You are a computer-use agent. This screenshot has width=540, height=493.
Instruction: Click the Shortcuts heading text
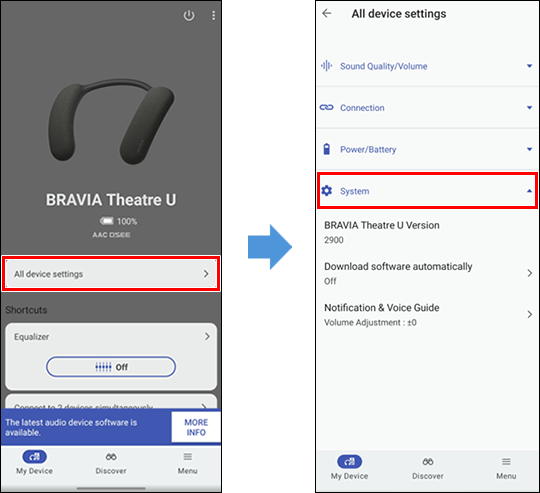click(x=26, y=310)
